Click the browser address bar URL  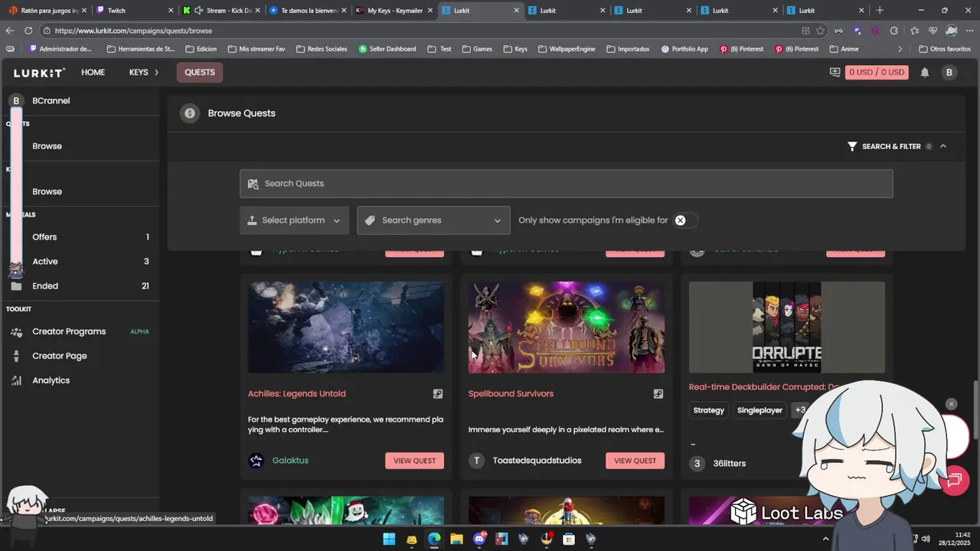pos(133,31)
